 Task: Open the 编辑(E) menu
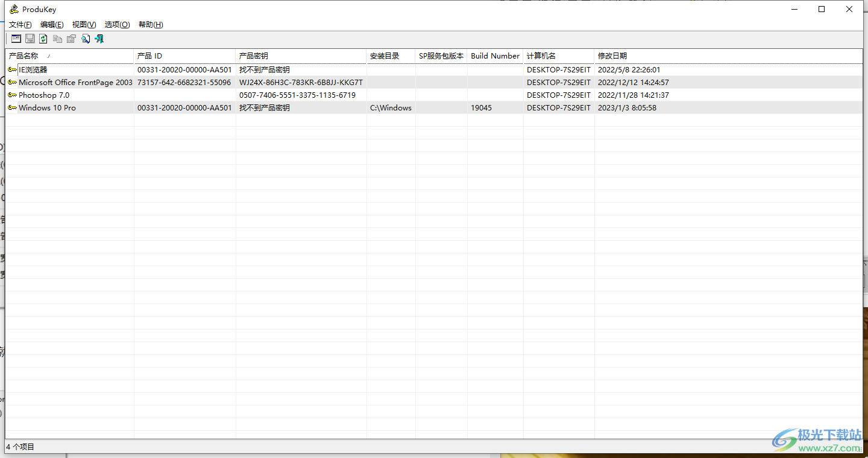52,25
